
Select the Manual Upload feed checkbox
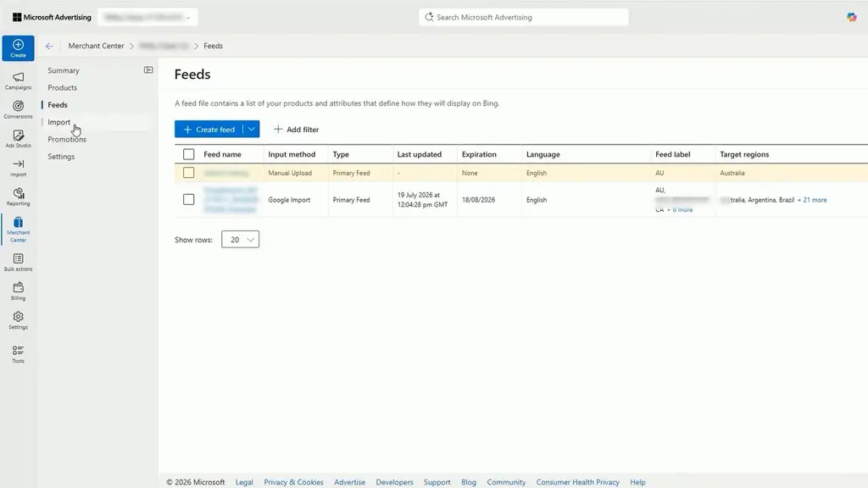click(189, 173)
